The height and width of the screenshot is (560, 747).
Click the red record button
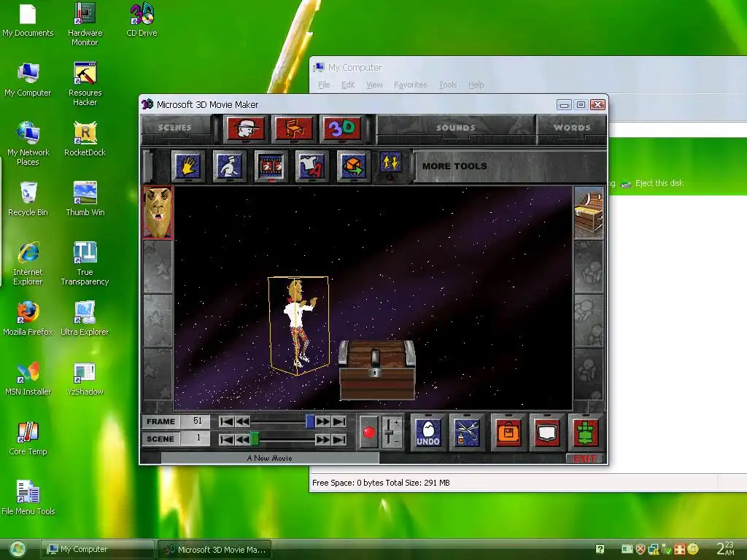368,432
